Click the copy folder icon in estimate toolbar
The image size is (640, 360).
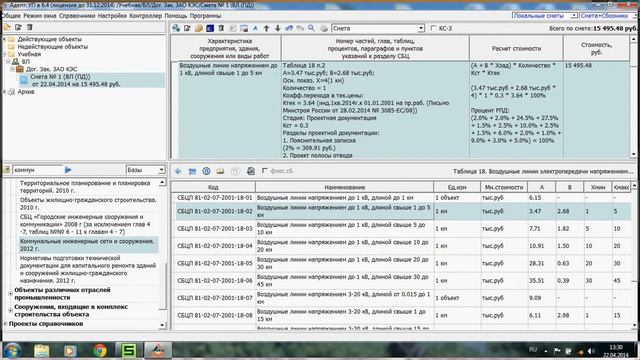coord(199,28)
